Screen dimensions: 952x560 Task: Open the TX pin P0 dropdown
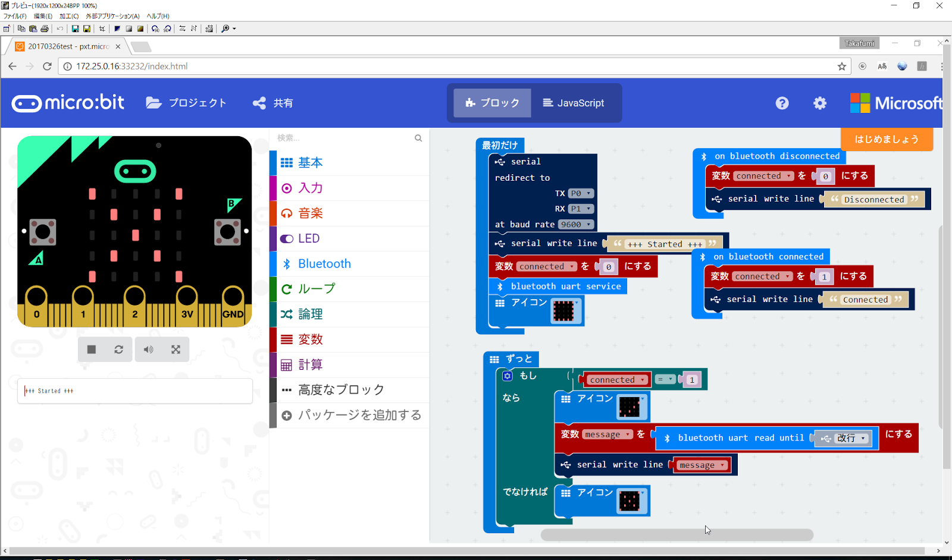[581, 193]
